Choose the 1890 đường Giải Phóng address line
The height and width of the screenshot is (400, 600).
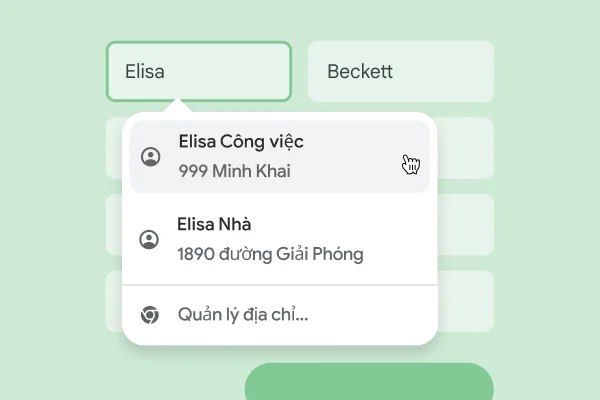(270, 254)
